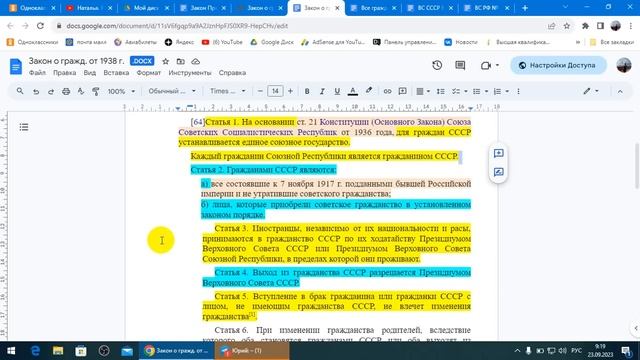Viewport: 640px width, 360px height.
Task: Click the .DOCX format badge
Action: 142,61
